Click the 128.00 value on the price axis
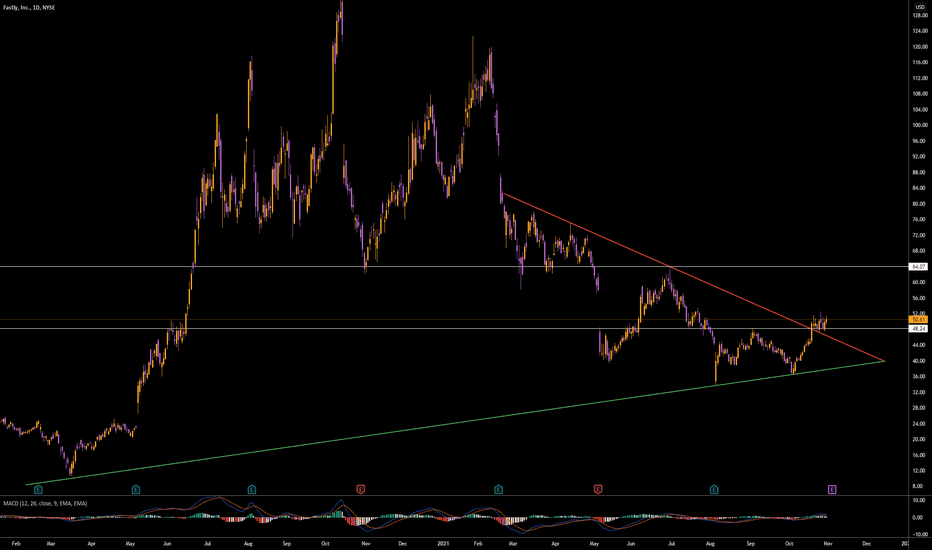This screenshot has width=932, height=550. tap(920, 15)
